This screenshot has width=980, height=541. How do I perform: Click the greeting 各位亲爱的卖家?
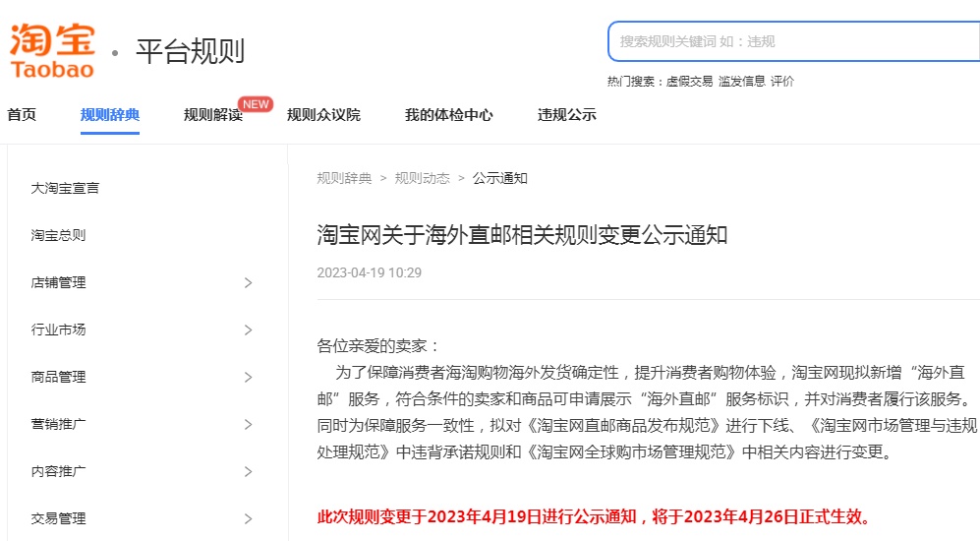coord(378,346)
